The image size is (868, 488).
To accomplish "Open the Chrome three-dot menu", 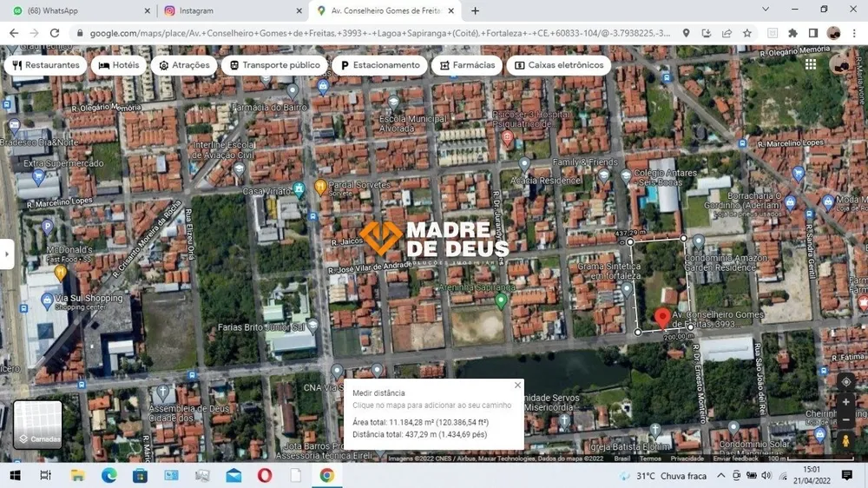I will pos(854,33).
